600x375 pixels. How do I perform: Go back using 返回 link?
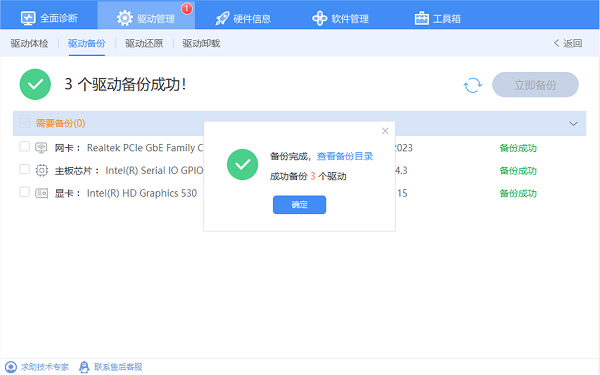(568, 43)
